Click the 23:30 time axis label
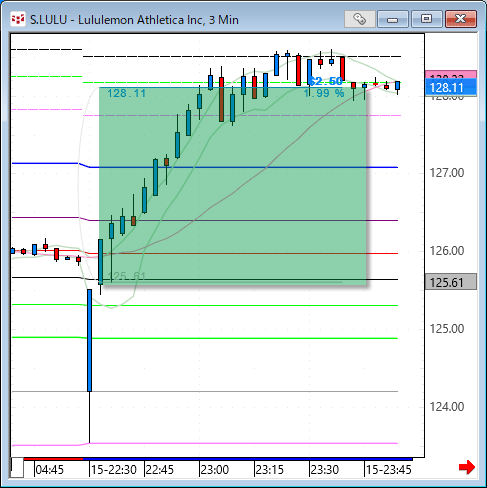Image resolution: width=487 pixels, height=488 pixels. 325,470
